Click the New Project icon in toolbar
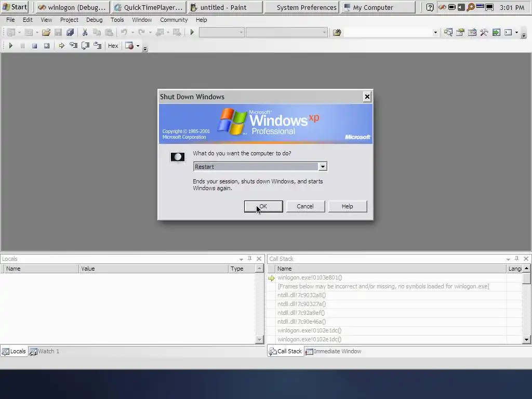 [11, 33]
